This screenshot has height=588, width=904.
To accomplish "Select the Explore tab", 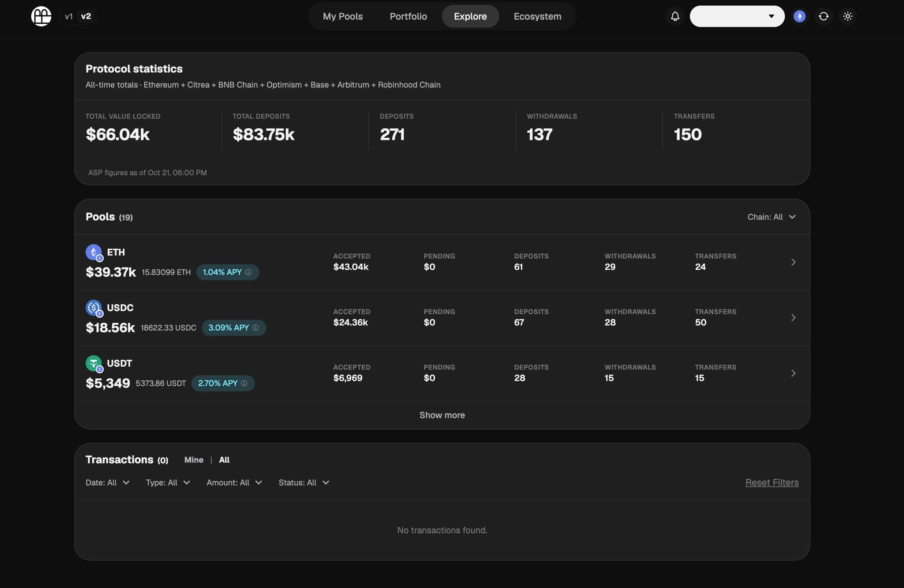I will 471,16.
